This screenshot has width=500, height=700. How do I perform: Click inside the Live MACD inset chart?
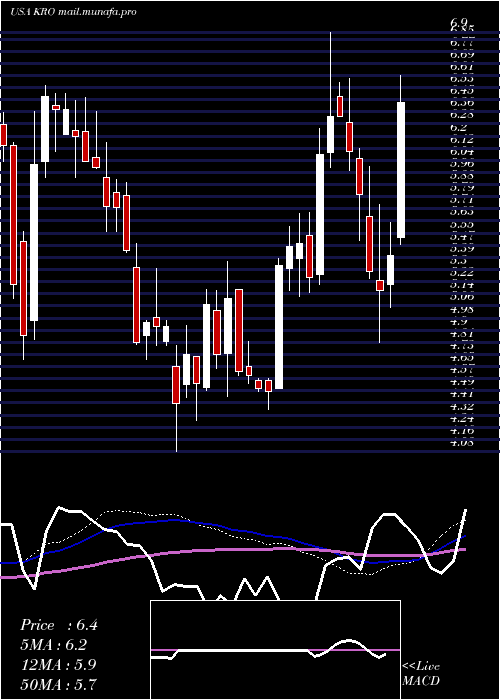pyautogui.click(x=275, y=650)
